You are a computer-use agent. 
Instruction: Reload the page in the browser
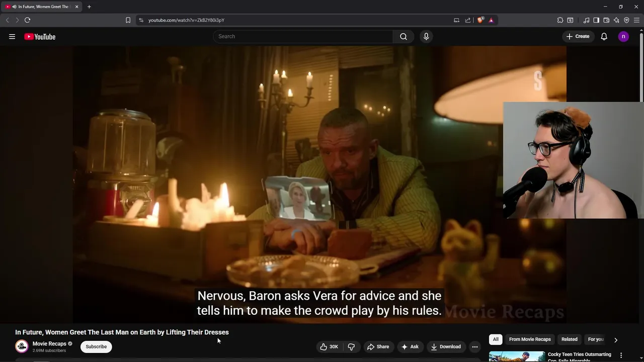point(27,20)
